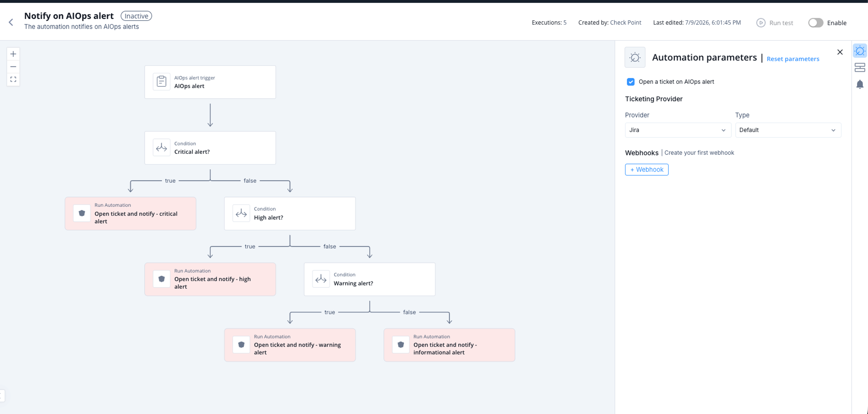
Task: Toggle the Enable automation switch
Action: point(816,22)
